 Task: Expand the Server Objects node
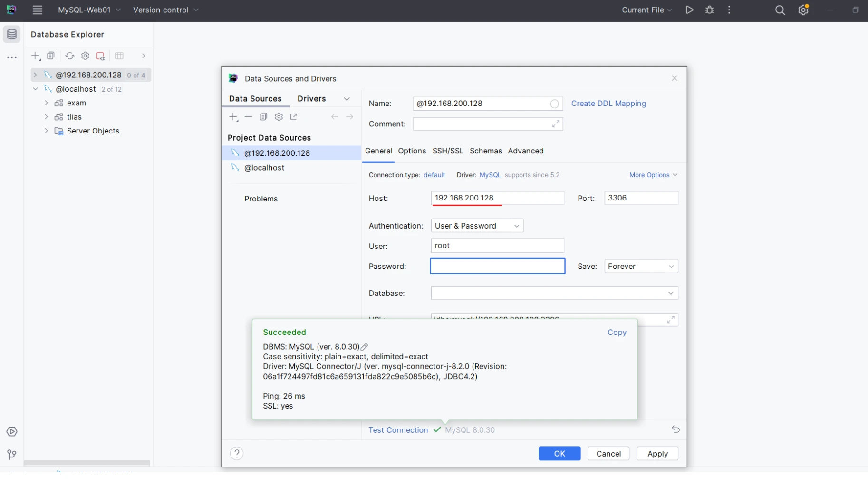(46, 131)
